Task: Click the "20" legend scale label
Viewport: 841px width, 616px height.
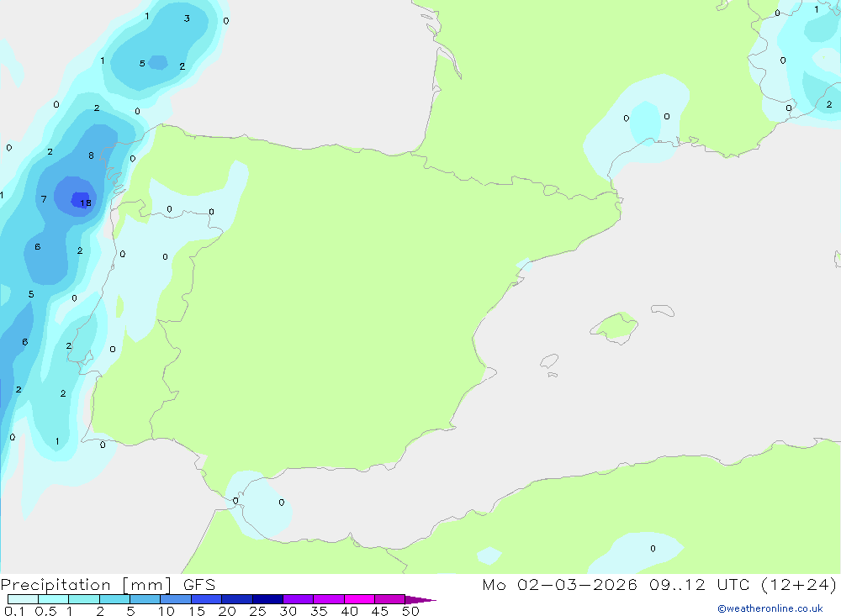Action: click(x=227, y=611)
